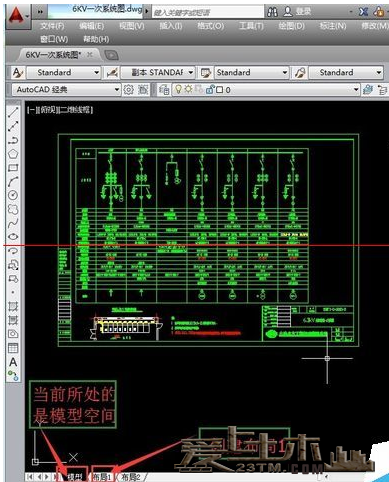This screenshot has height=482, width=389.
Task: Select the Line tool in draw toolbar
Action: 13,112
